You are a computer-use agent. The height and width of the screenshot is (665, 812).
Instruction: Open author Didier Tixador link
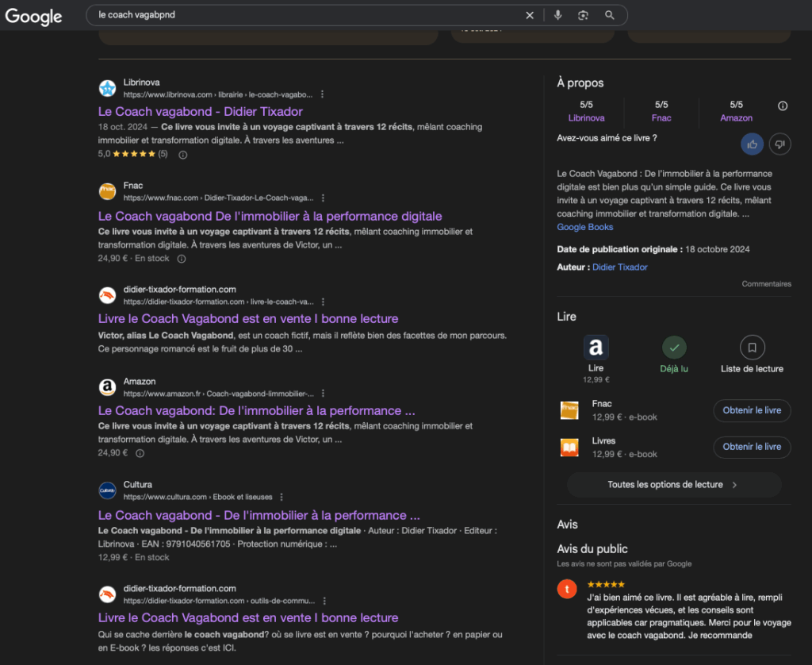click(x=620, y=267)
